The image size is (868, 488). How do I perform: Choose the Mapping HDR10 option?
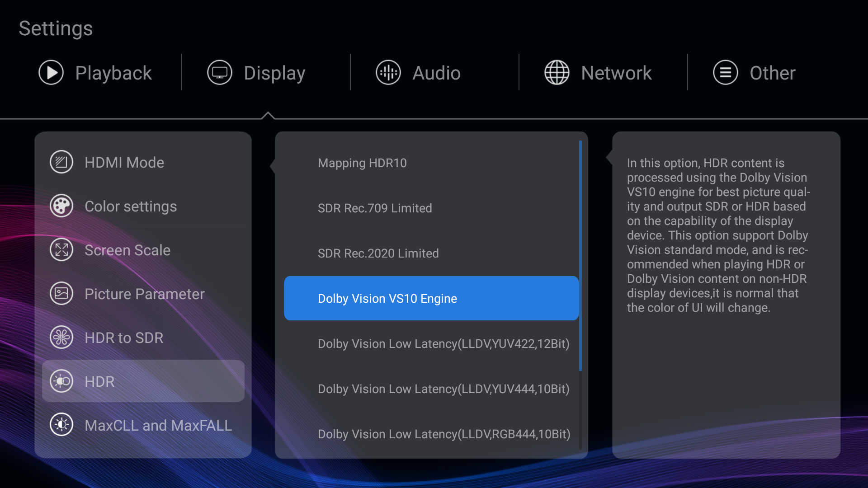(x=431, y=163)
